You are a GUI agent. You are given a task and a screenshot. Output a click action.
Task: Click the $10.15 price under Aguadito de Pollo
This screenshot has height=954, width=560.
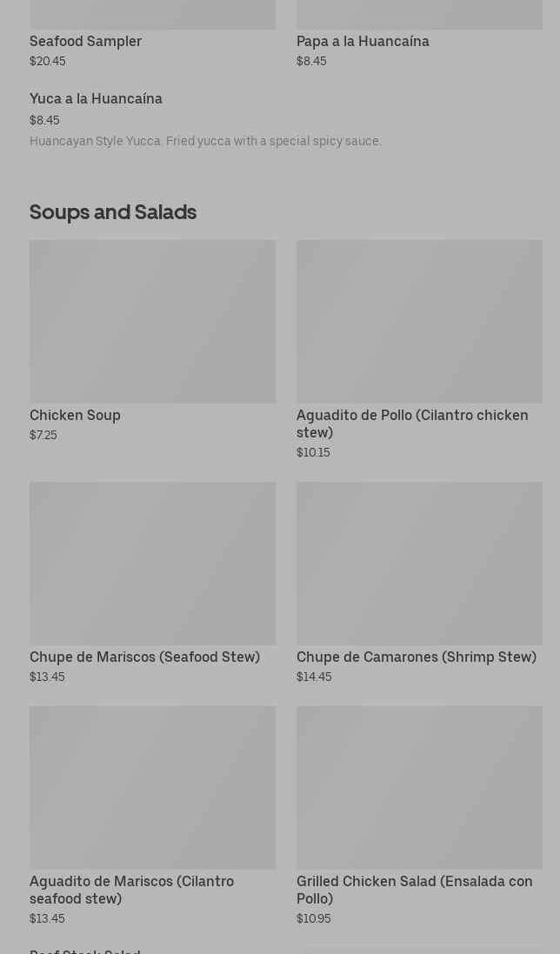[x=313, y=452]
